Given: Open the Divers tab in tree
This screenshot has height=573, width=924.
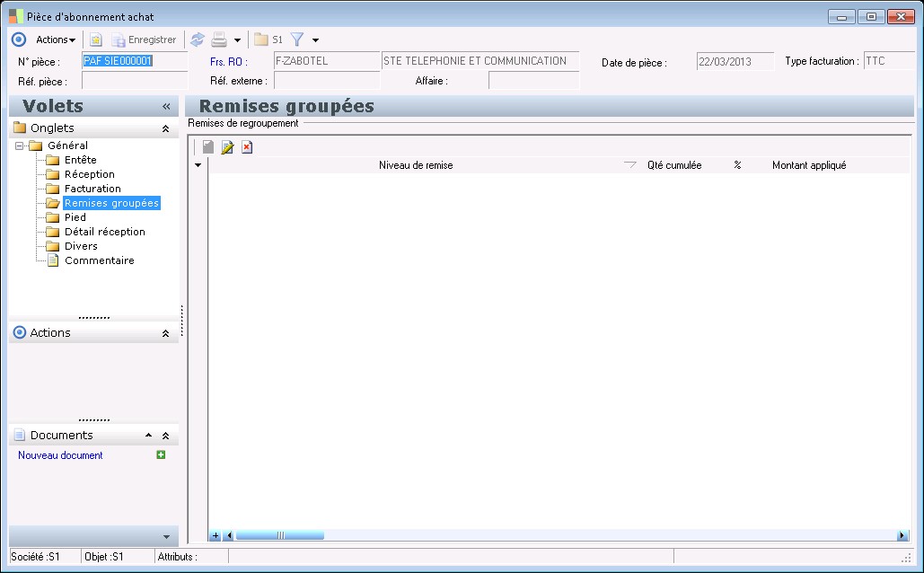Looking at the screenshot, I should pos(82,246).
